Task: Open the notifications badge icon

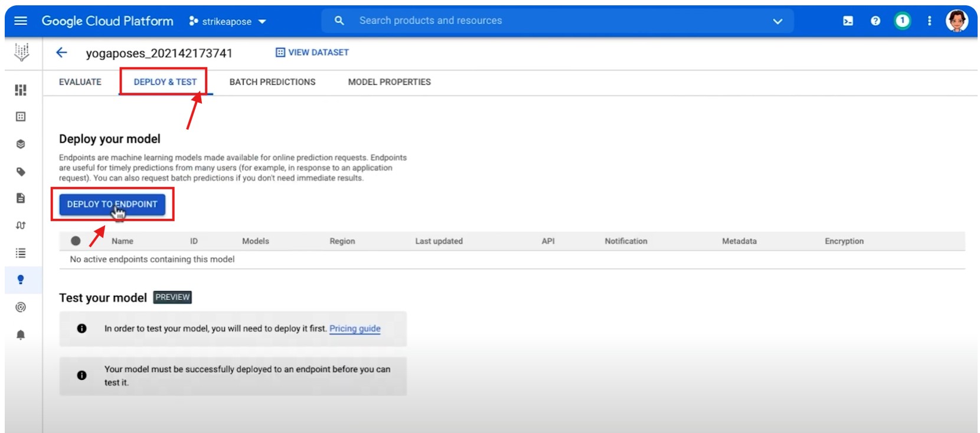Action: click(901, 21)
